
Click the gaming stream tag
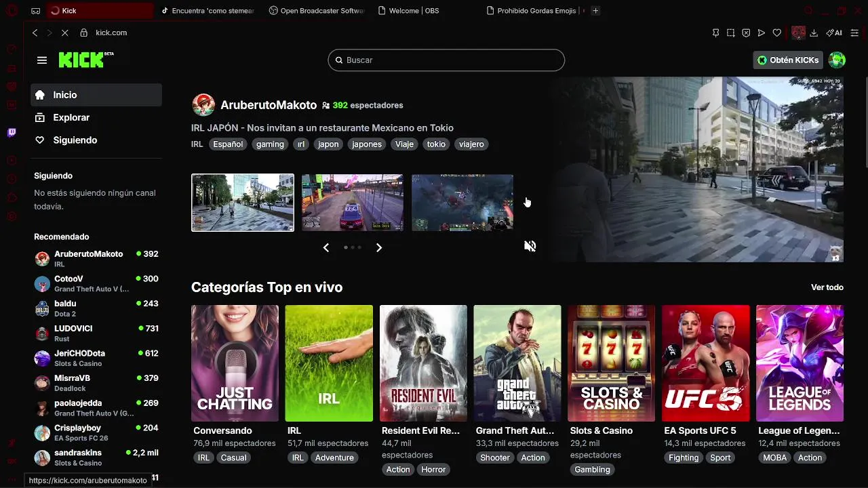[x=270, y=144]
